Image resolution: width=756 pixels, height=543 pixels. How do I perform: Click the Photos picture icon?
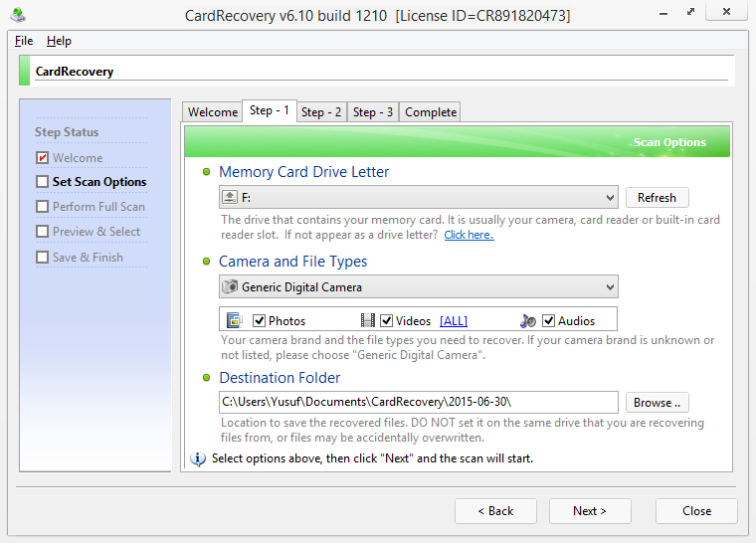pyautogui.click(x=235, y=320)
